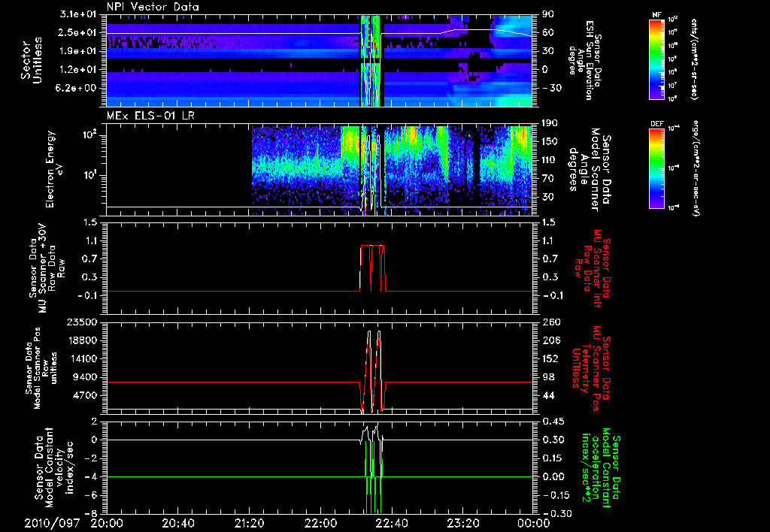Click the 206 telemetry tick label
Viewport: 770px width, 532px height.
[x=550, y=340]
